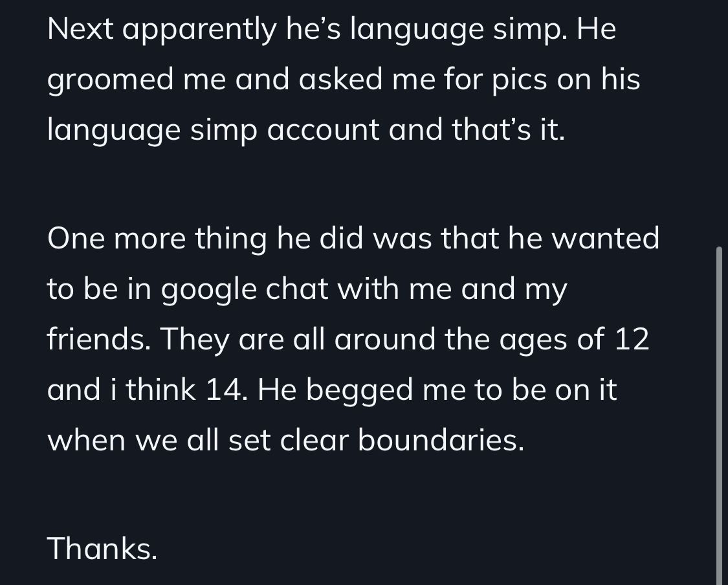
Task: Click the number "12" in the text
Action: (x=632, y=339)
